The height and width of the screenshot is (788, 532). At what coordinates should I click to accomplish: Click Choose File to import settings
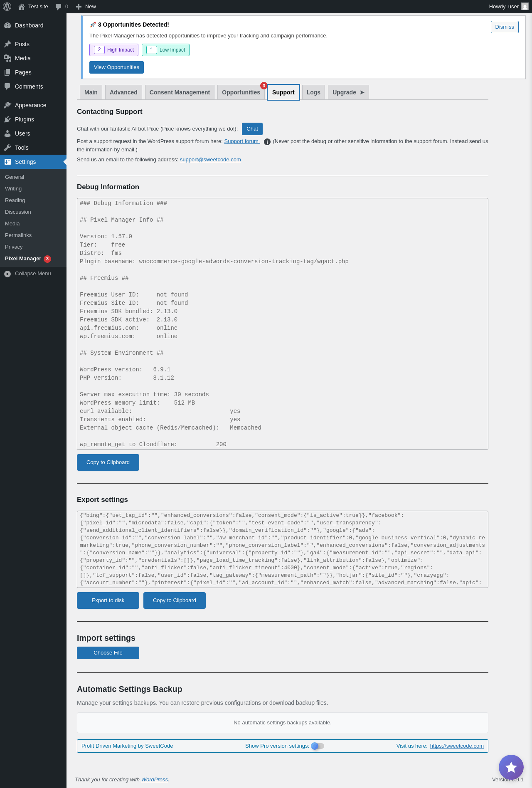tap(108, 653)
